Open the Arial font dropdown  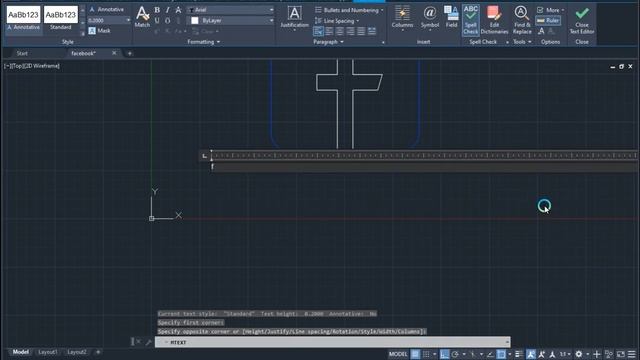coord(231,10)
